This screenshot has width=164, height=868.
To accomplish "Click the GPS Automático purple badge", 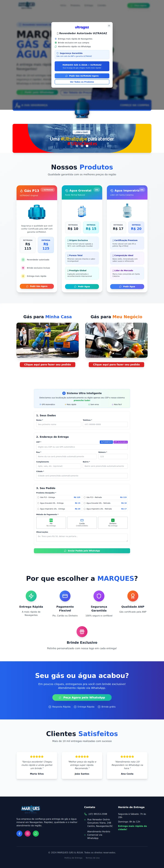I will [121, 442].
